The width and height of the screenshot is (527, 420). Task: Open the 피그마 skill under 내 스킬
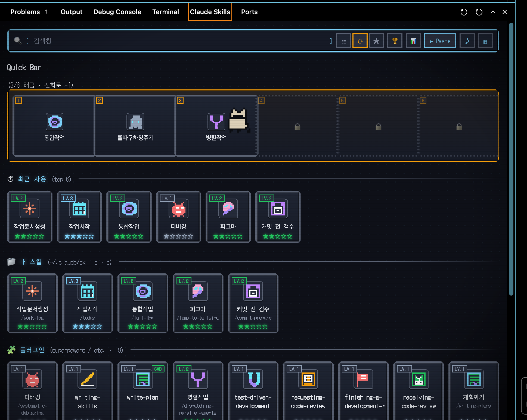click(198, 303)
